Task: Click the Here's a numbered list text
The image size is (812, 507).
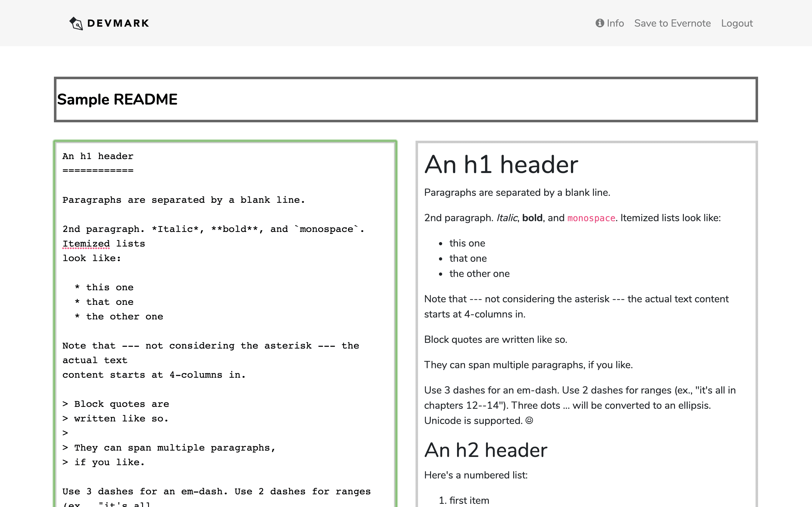Action: [475, 475]
